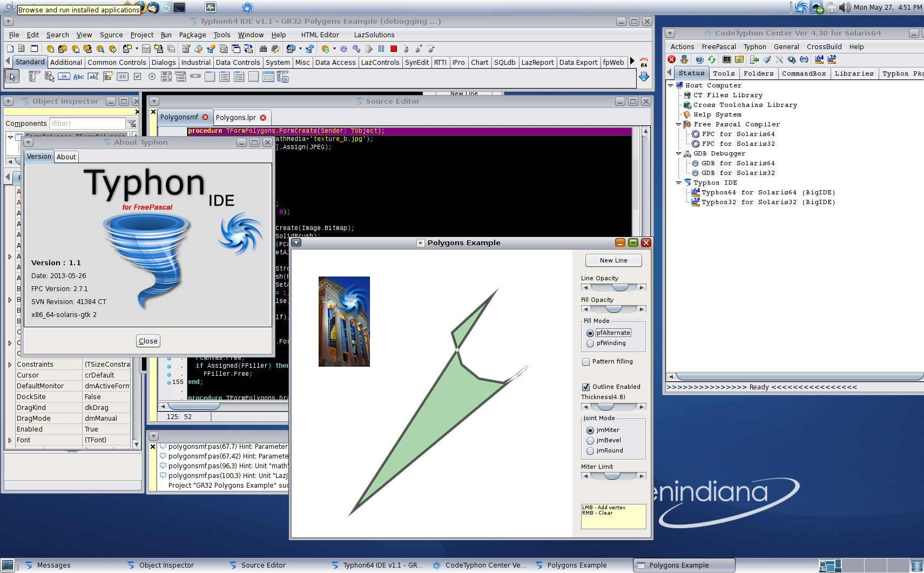Click the Build Typhon32 icon in CodeTyphon toolbar
The height and width of the screenshot is (573, 924).
832,59
